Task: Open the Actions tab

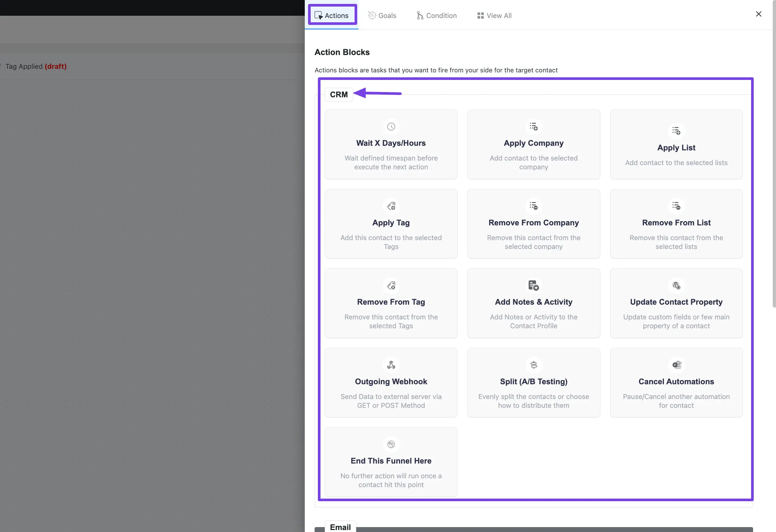Action: pos(331,14)
